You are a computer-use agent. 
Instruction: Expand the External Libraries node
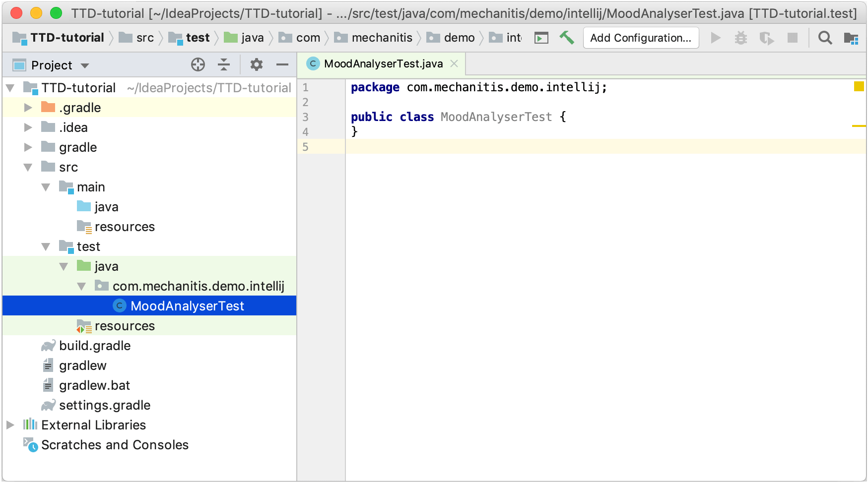[x=11, y=424]
